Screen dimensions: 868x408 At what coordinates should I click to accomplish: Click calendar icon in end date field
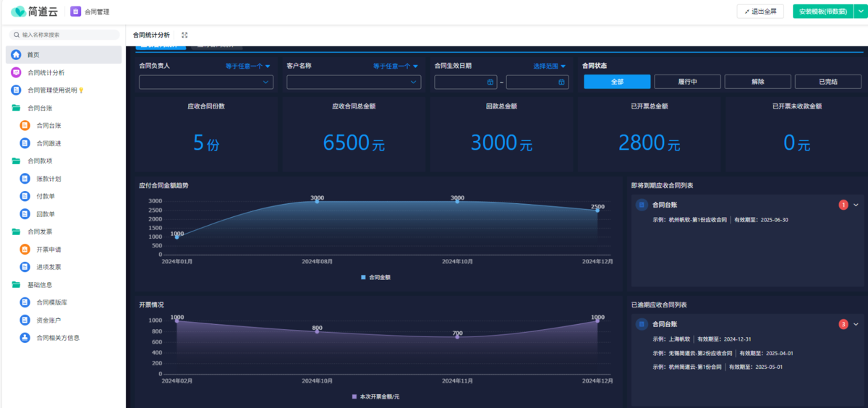pos(561,82)
